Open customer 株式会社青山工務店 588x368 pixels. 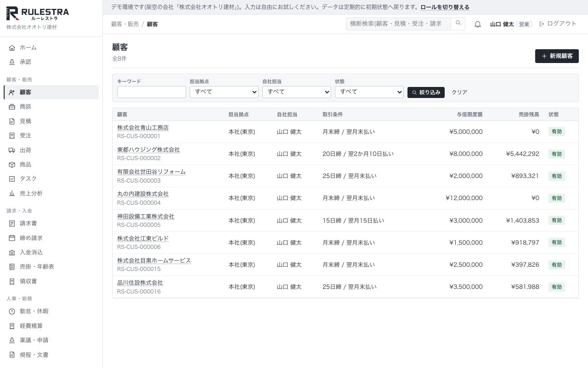[143, 128]
